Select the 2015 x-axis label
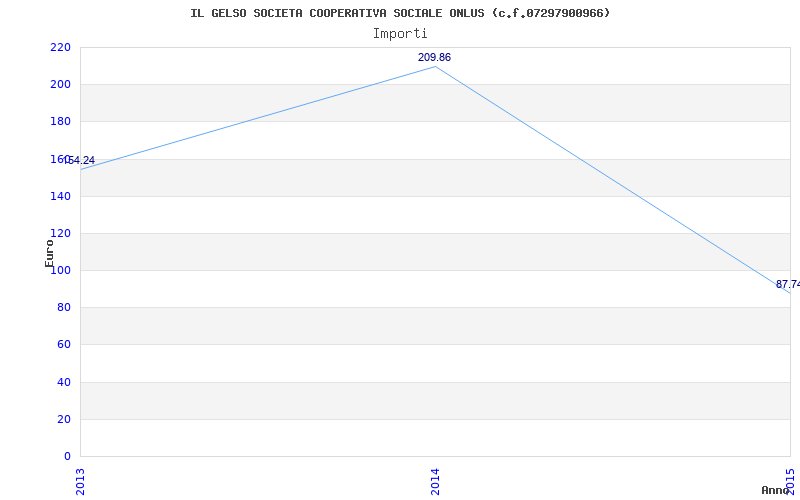Viewport: 800px width, 500px height. coord(790,481)
